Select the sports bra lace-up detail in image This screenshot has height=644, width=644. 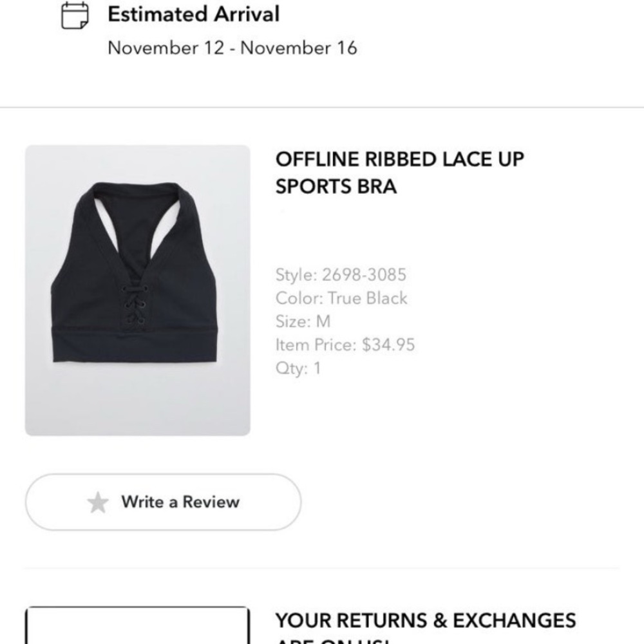coord(135,303)
